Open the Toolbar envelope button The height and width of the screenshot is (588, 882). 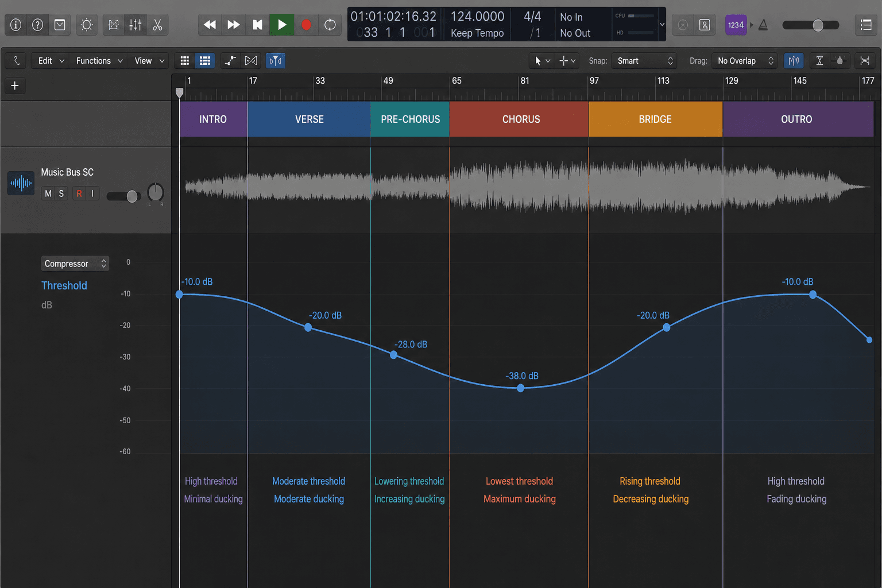[x=60, y=25]
